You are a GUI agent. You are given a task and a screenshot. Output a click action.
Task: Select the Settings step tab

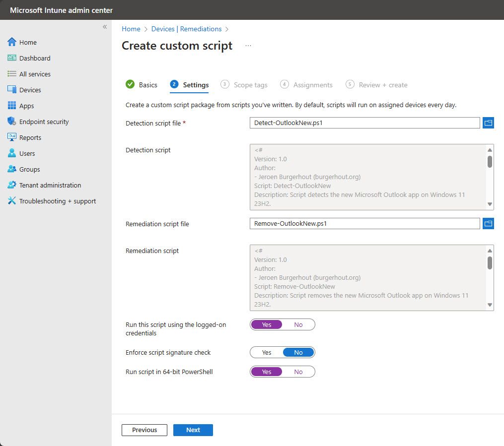coord(189,85)
